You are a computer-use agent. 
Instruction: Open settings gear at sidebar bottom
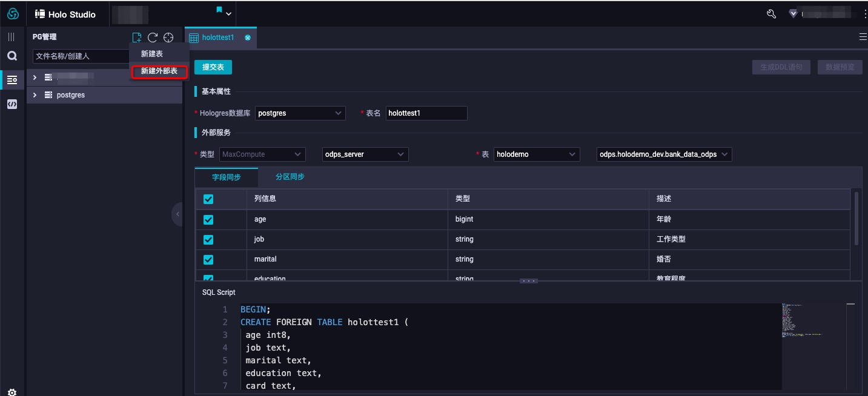12,392
